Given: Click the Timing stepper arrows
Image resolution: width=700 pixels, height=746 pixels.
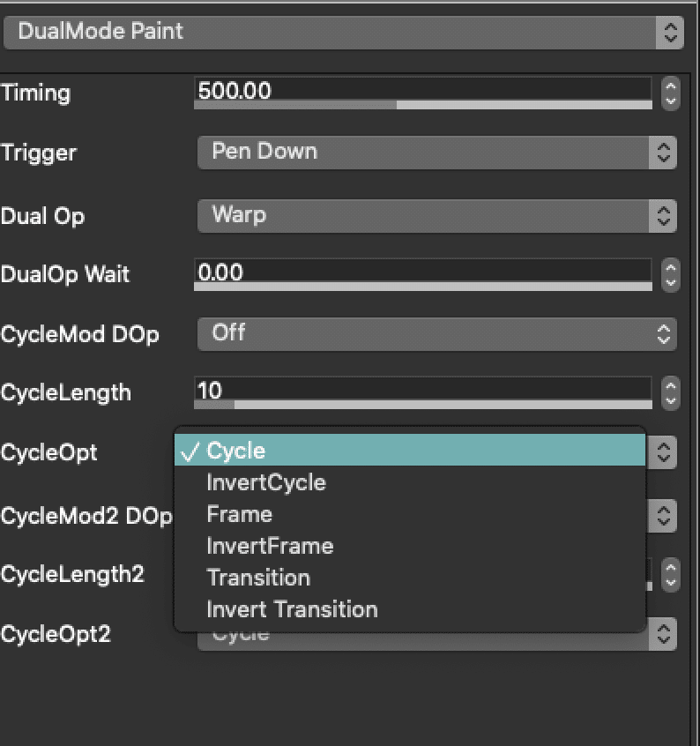Looking at the screenshot, I should tap(671, 93).
